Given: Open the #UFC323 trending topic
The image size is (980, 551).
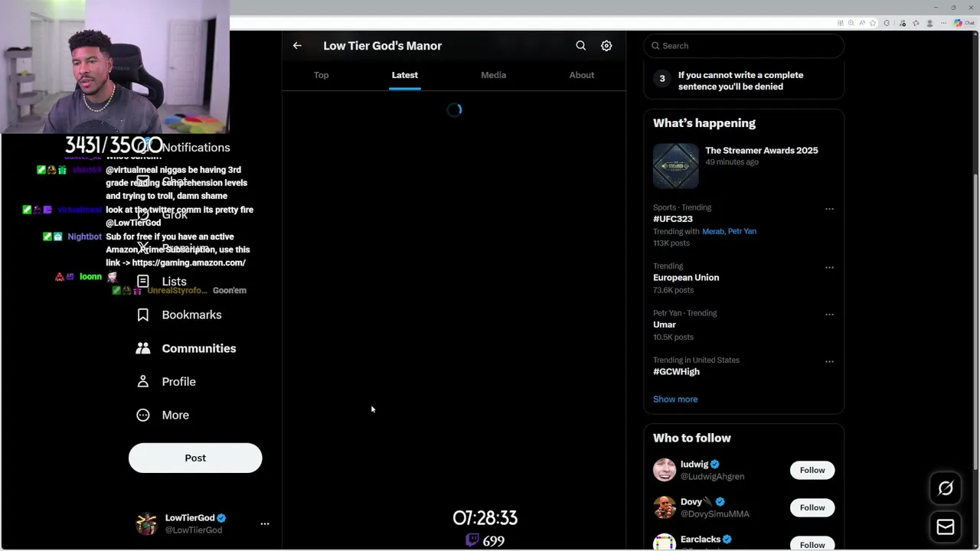Looking at the screenshot, I should (x=673, y=219).
